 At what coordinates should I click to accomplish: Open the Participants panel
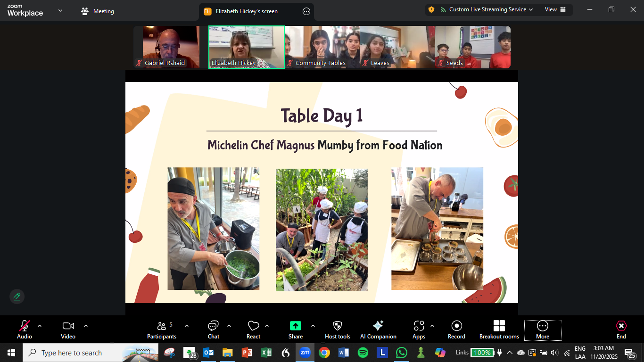tap(162, 329)
